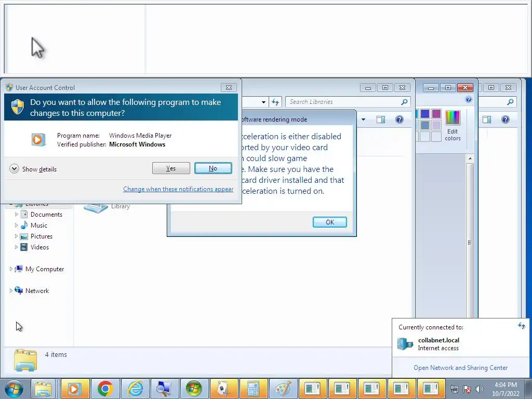532x399 pixels.
Task: Pick the steel blue color swatch in Paint
Action: pos(425,125)
